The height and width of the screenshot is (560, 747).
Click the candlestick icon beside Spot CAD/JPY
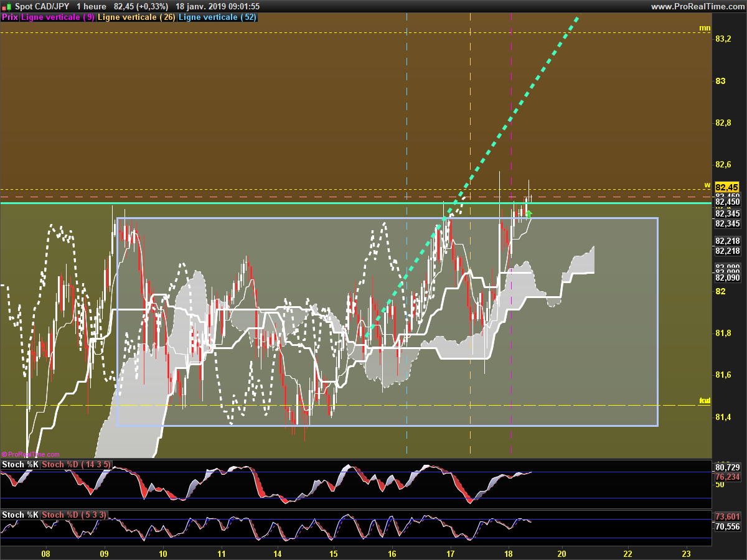(x=6, y=6)
